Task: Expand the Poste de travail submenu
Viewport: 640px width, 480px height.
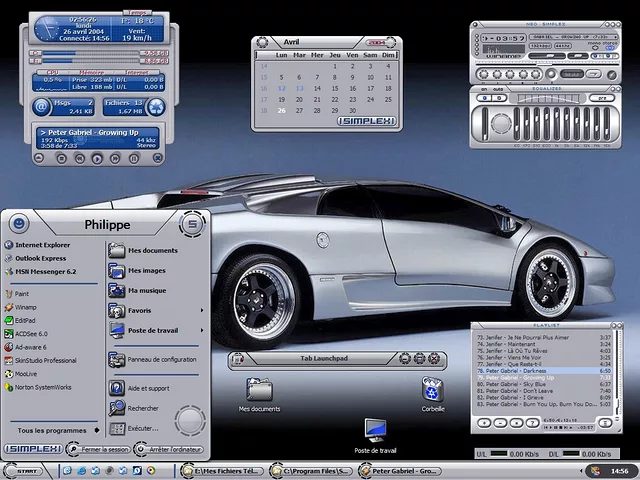Action: click(153, 330)
